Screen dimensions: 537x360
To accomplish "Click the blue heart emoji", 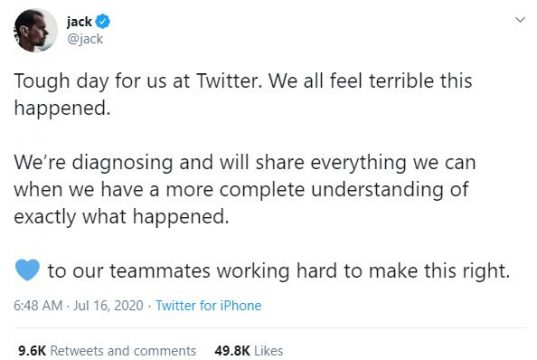I will pos(27,270).
